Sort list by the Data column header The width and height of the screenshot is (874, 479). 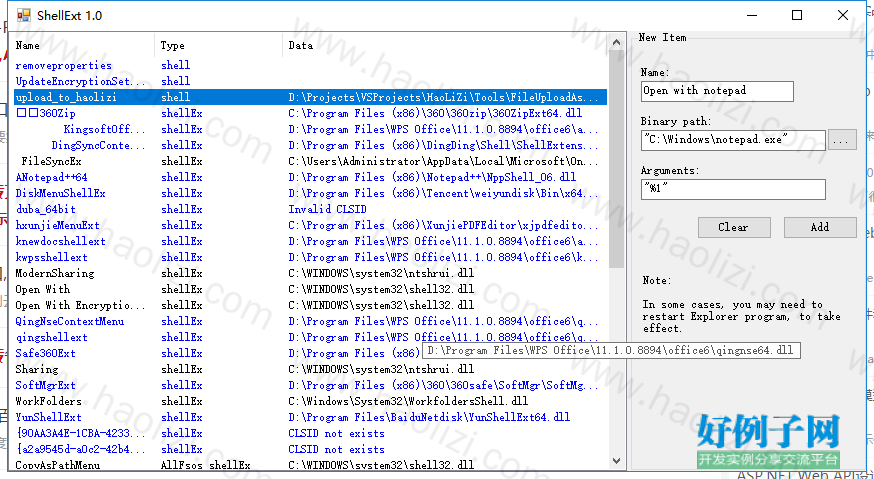[446, 45]
